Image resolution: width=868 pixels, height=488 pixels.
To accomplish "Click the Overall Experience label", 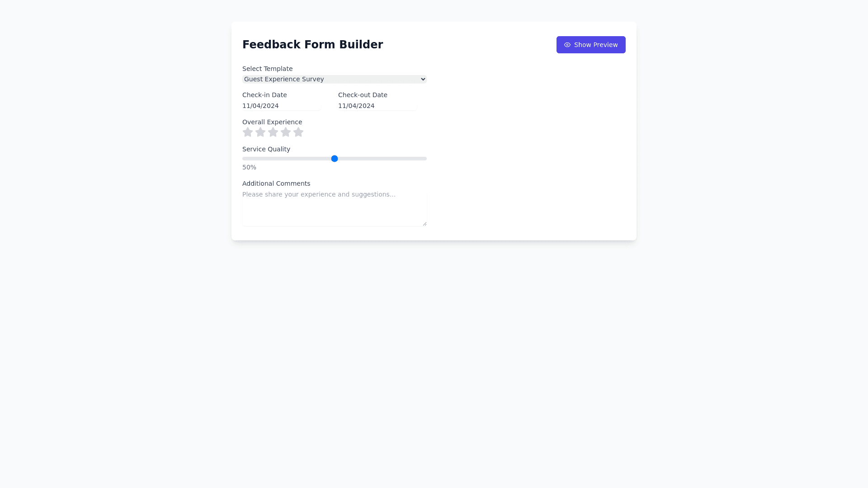I will tap(272, 122).
